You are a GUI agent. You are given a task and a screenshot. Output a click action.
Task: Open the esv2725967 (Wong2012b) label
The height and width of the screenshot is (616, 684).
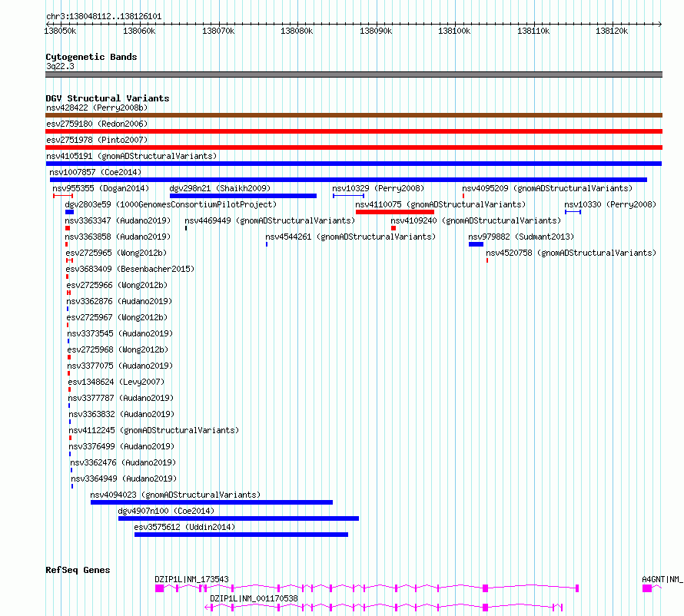(x=117, y=317)
